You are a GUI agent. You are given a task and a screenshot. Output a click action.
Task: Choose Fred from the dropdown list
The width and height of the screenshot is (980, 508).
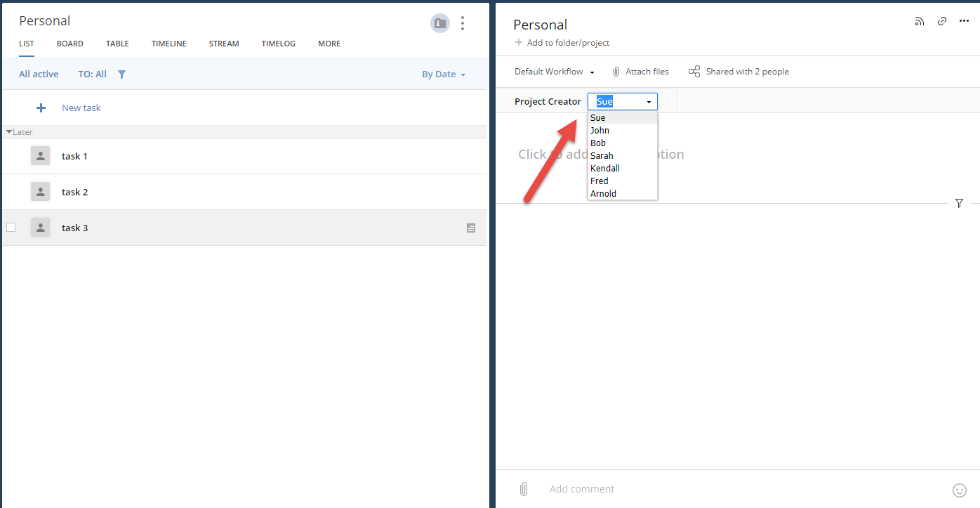pyautogui.click(x=623, y=181)
